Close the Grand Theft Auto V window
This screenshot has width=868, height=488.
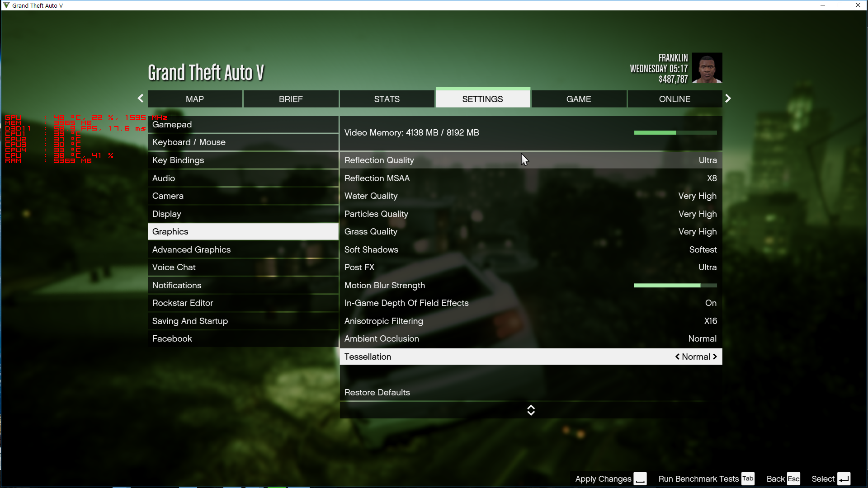858,5
